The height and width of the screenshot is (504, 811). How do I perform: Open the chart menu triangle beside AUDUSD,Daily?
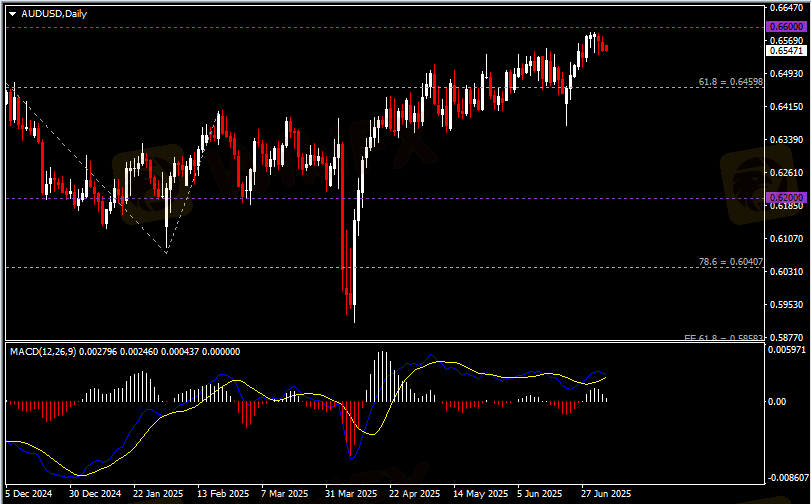pos(12,12)
